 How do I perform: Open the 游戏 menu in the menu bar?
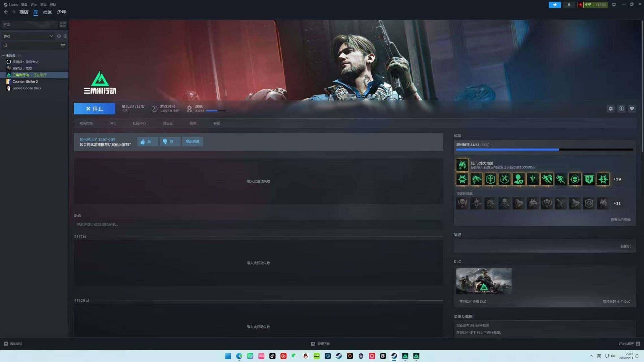click(43, 5)
